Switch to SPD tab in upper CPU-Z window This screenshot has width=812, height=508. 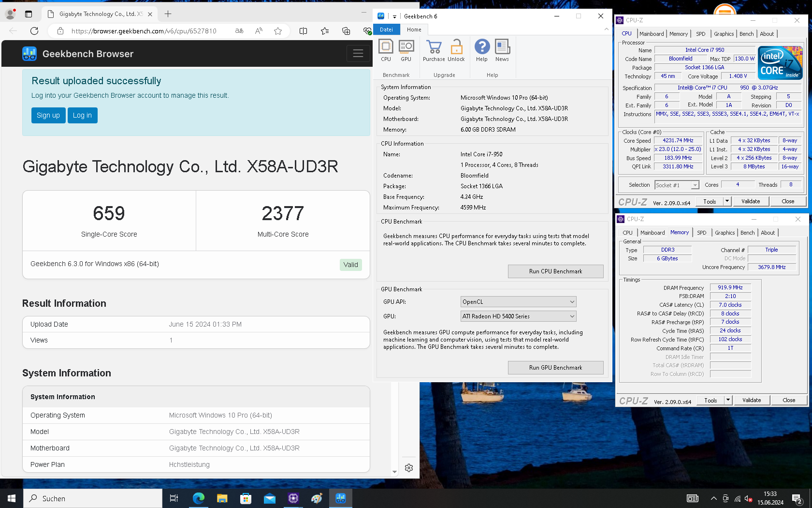coord(701,34)
